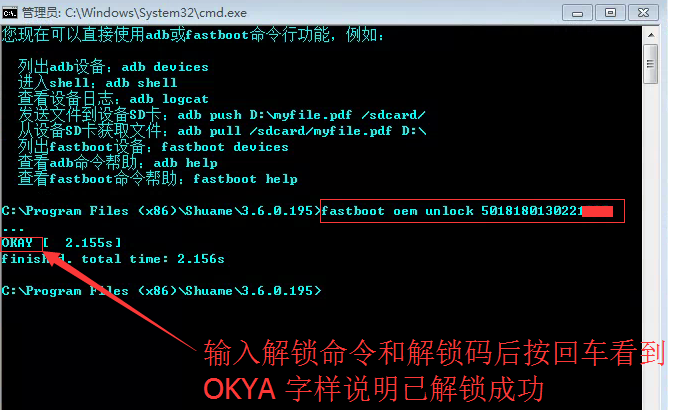Click the 'adb shell' example line

coord(98,83)
